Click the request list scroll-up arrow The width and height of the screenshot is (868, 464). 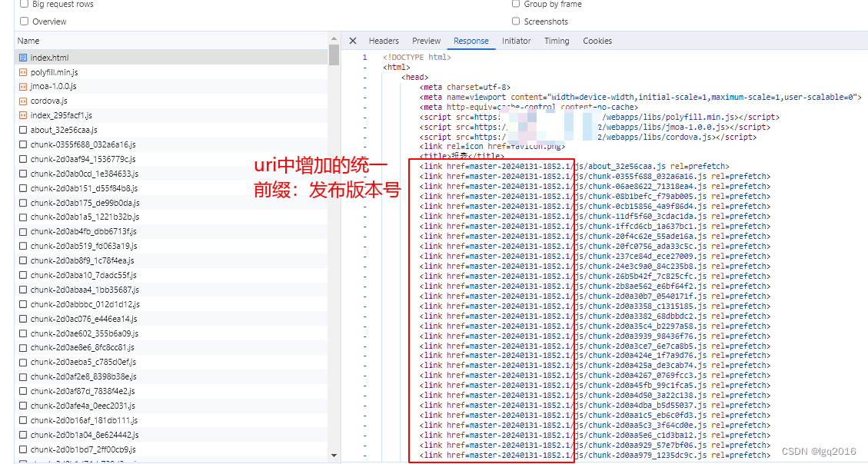tap(334, 38)
